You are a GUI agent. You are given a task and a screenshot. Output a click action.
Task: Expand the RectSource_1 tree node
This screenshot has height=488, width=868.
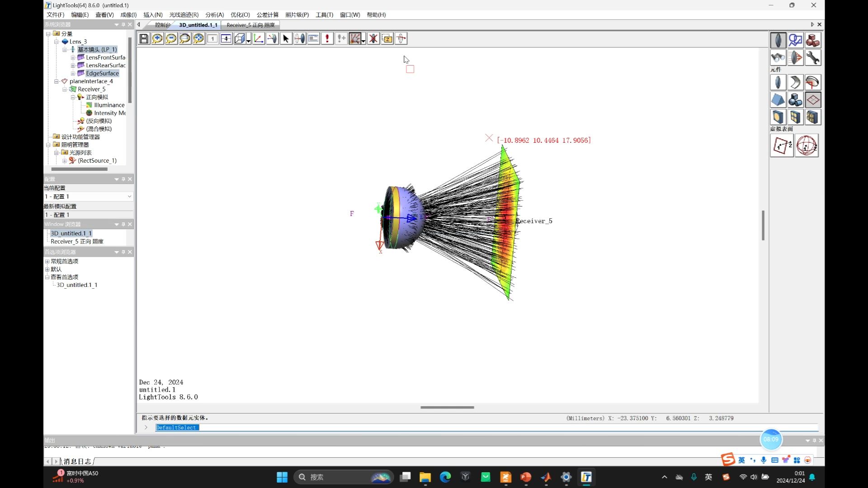65,161
